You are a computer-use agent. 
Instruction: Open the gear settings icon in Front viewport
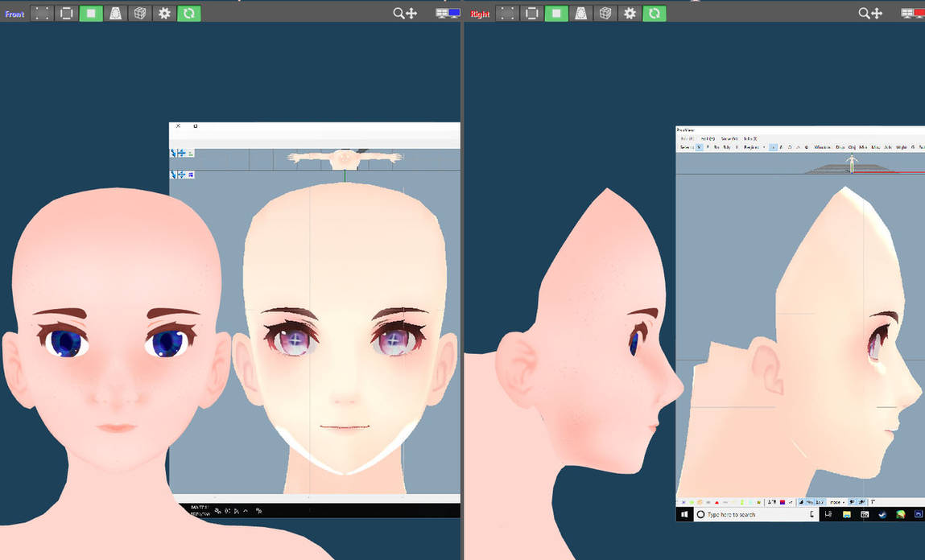[x=164, y=13]
